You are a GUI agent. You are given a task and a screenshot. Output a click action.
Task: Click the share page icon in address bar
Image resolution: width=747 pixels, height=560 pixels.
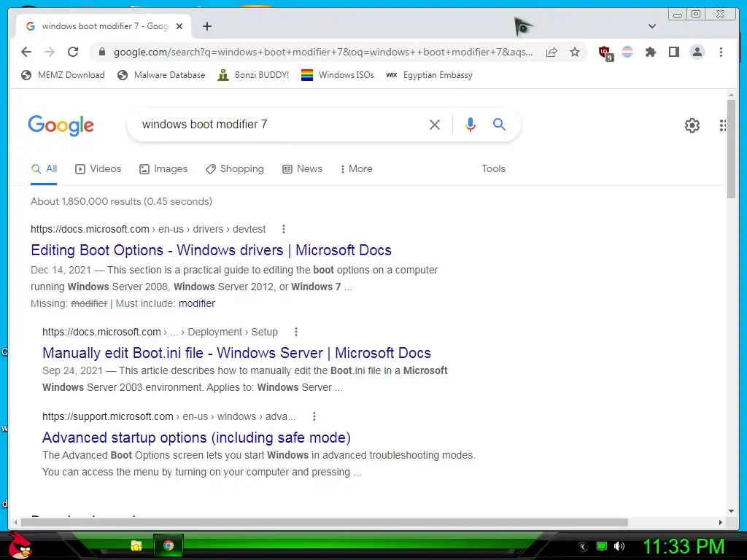[x=551, y=52]
